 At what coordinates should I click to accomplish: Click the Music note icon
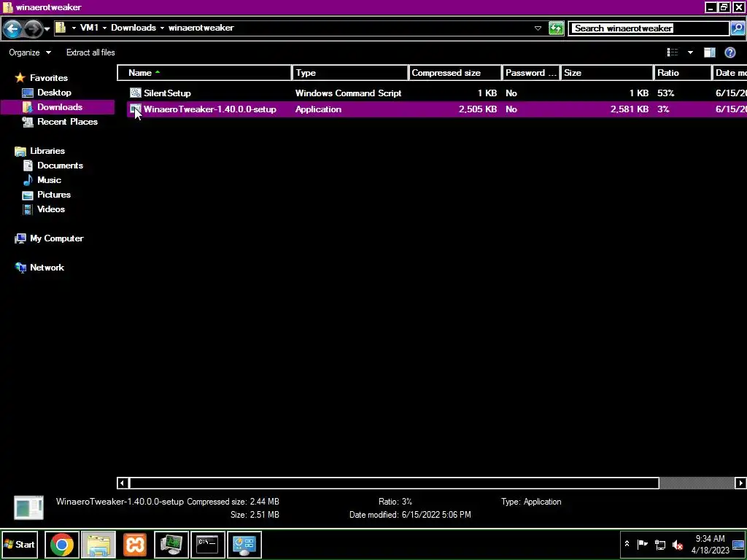28,180
